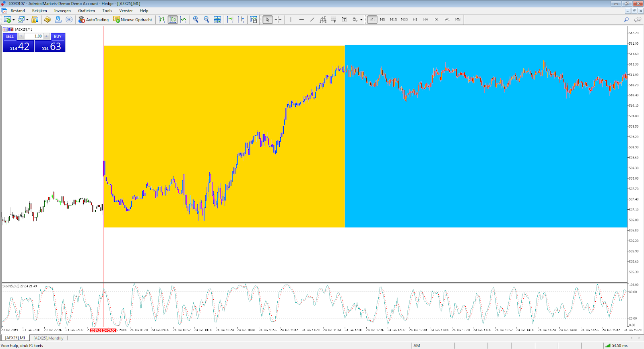Click the red 2019.01.24 09:00 time marker
Image resolution: width=644 pixels, height=349 pixels.
tap(103, 330)
